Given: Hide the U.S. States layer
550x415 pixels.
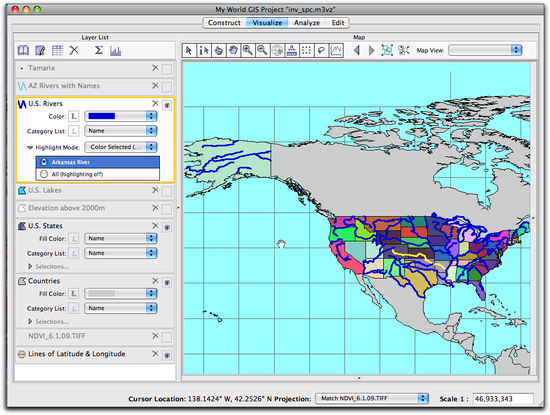Looking at the screenshot, I should [x=167, y=227].
